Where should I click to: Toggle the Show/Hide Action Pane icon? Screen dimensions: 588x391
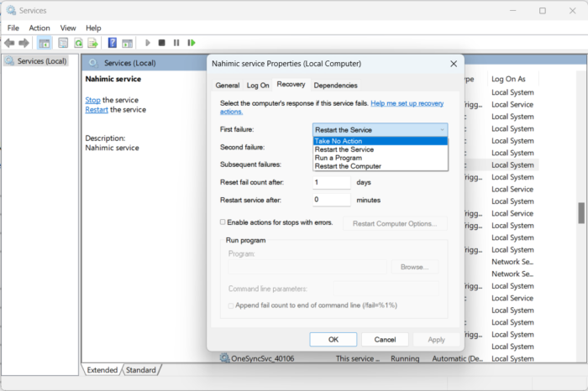click(127, 43)
